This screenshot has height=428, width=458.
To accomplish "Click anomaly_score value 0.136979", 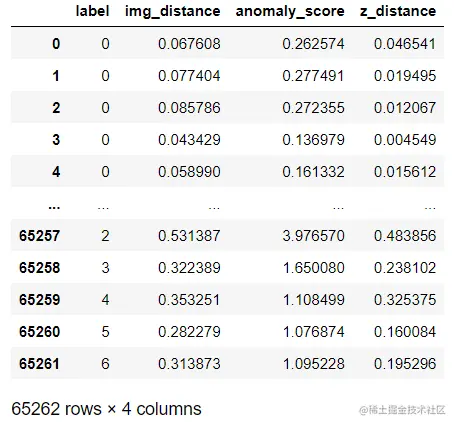I will pos(313,140).
